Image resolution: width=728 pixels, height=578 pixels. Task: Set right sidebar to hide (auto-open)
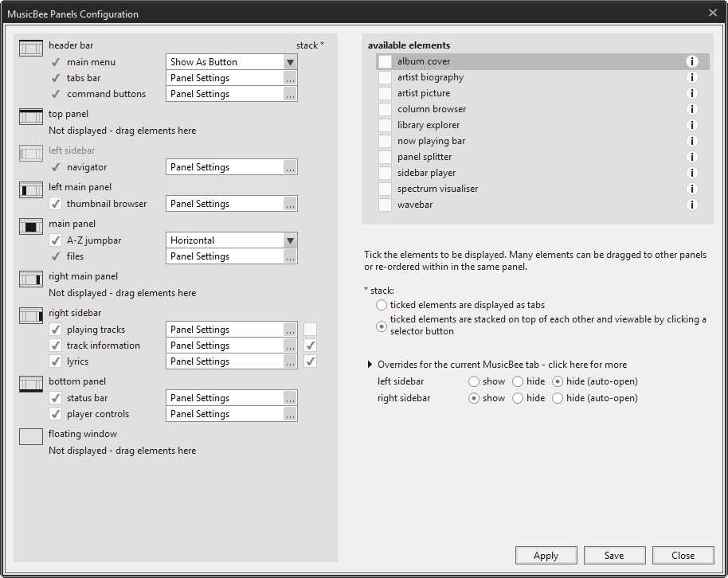(x=558, y=398)
